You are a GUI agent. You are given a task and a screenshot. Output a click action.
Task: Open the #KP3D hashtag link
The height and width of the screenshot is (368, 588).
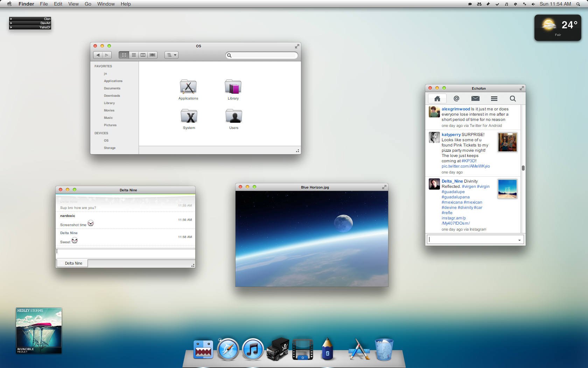(x=469, y=161)
